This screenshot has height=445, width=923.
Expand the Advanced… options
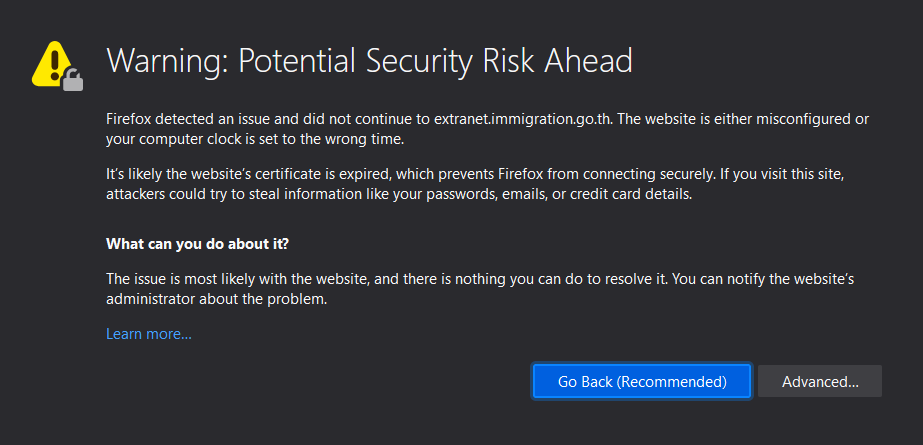click(819, 381)
